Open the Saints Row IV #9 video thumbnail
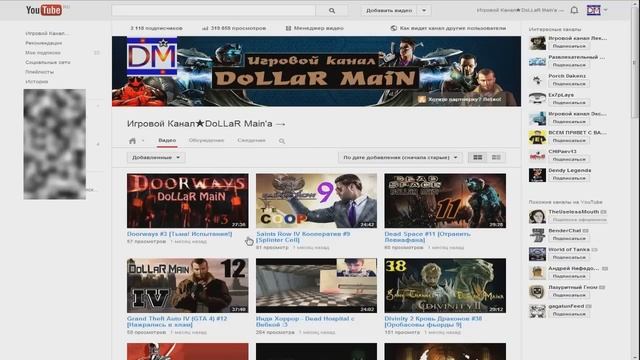The image size is (640, 360). (x=316, y=201)
